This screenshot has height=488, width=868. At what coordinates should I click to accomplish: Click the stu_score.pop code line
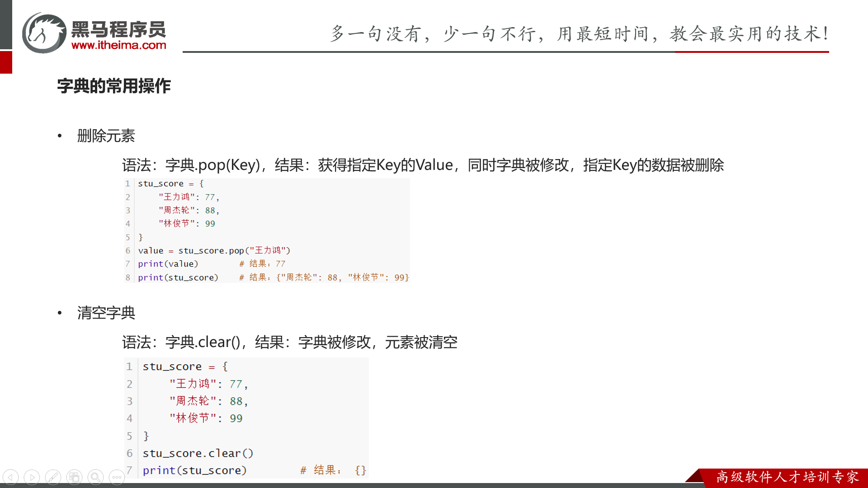tap(214, 250)
